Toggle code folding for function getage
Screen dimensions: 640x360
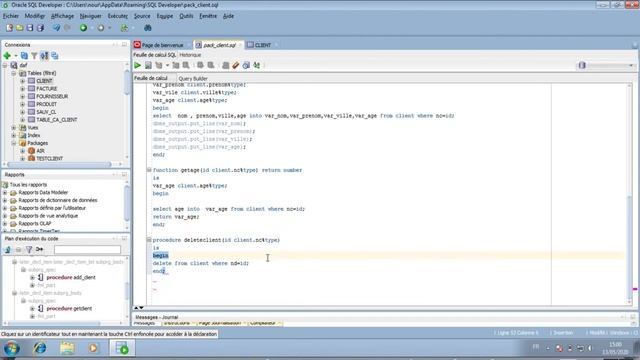[x=149, y=170]
